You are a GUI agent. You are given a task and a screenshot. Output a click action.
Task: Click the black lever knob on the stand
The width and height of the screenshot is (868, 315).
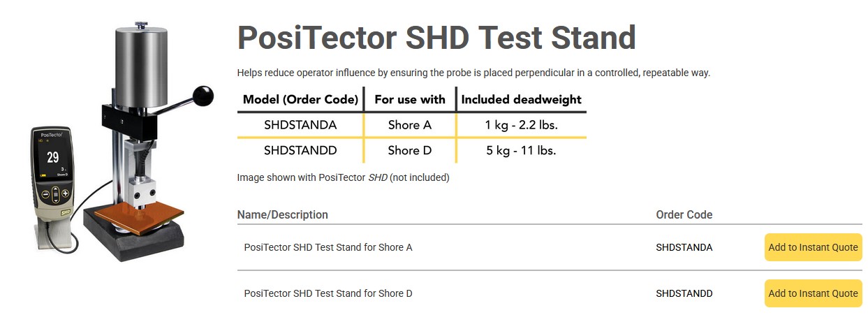[203, 96]
